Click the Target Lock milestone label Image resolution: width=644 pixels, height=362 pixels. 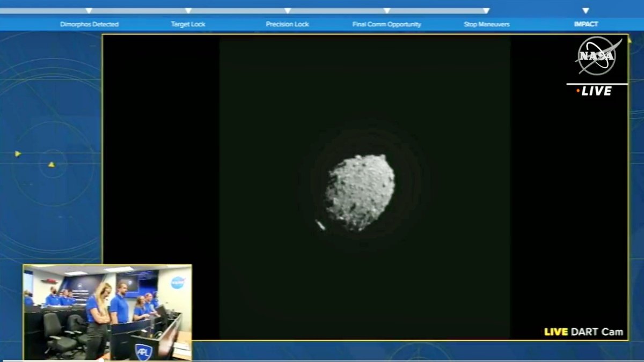click(188, 24)
